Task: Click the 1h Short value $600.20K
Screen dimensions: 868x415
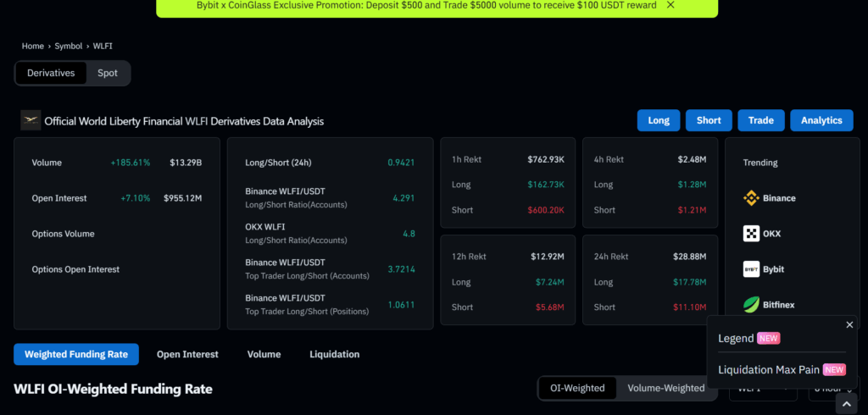Action: point(546,210)
